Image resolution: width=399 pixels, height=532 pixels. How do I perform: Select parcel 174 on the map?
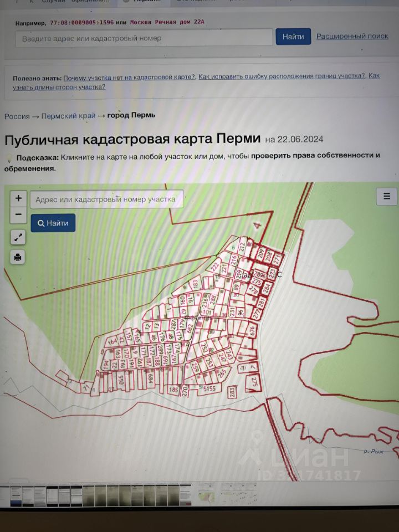tap(177, 348)
